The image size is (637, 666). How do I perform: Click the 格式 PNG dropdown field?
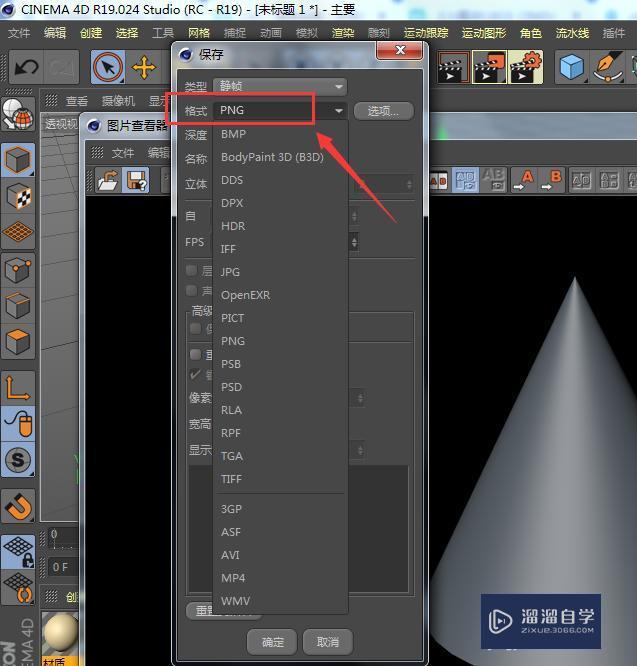coord(280,110)
